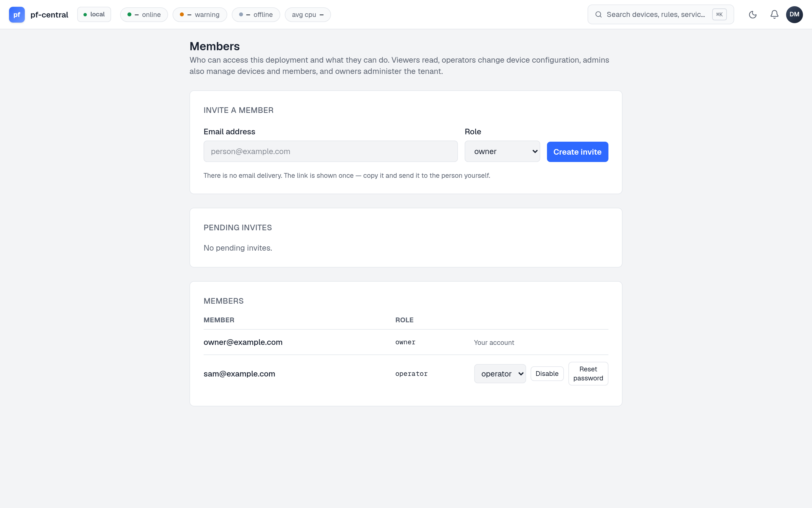Open role dropdown for sam@example.com

click(x=500, y=374)
